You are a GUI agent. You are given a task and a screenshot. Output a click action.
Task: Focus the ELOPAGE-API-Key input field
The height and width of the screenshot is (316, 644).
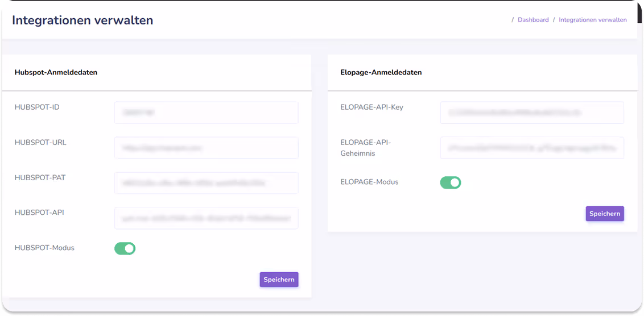(532, 113)
